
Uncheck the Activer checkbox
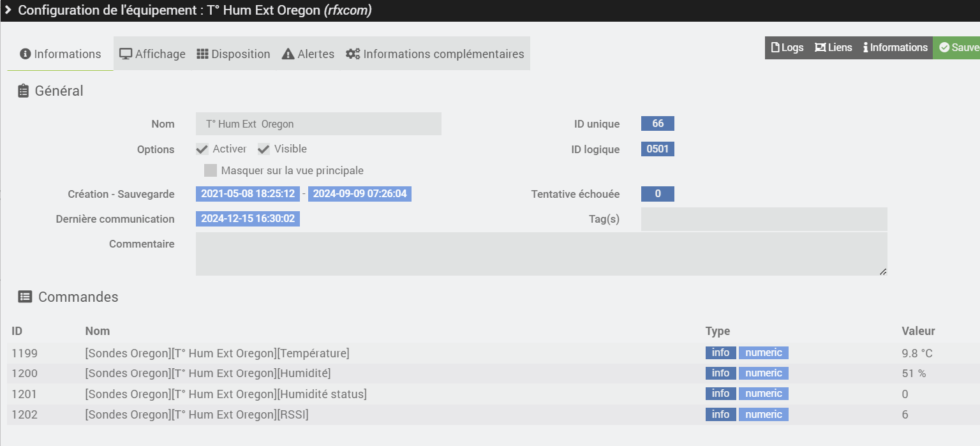[202, 149]
